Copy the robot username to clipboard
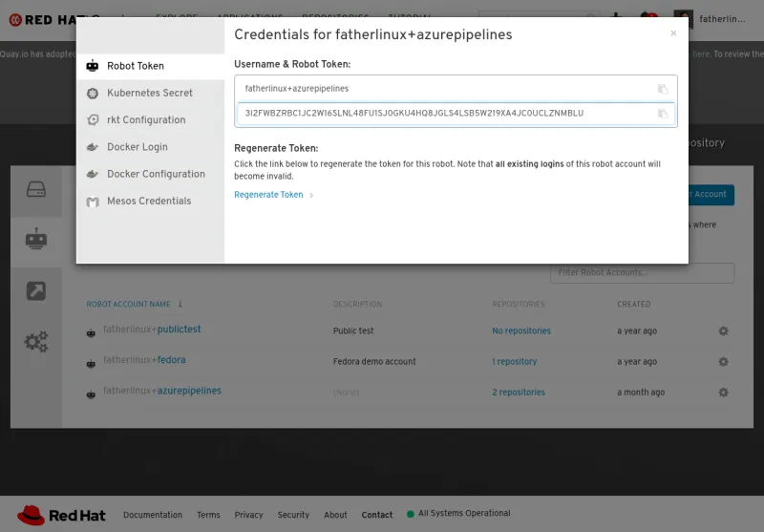 (x=663, y=89)
